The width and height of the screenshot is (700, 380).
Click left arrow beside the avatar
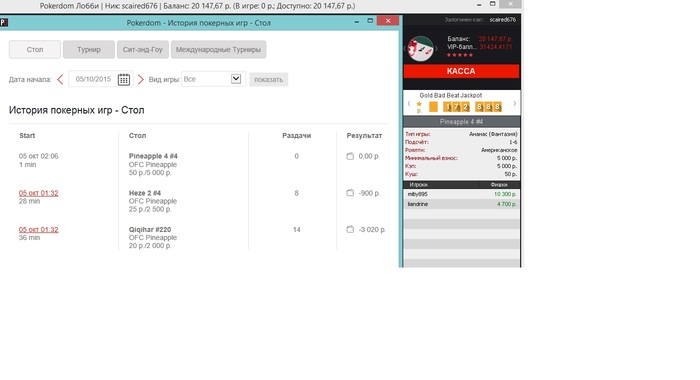tap(405, 48)
